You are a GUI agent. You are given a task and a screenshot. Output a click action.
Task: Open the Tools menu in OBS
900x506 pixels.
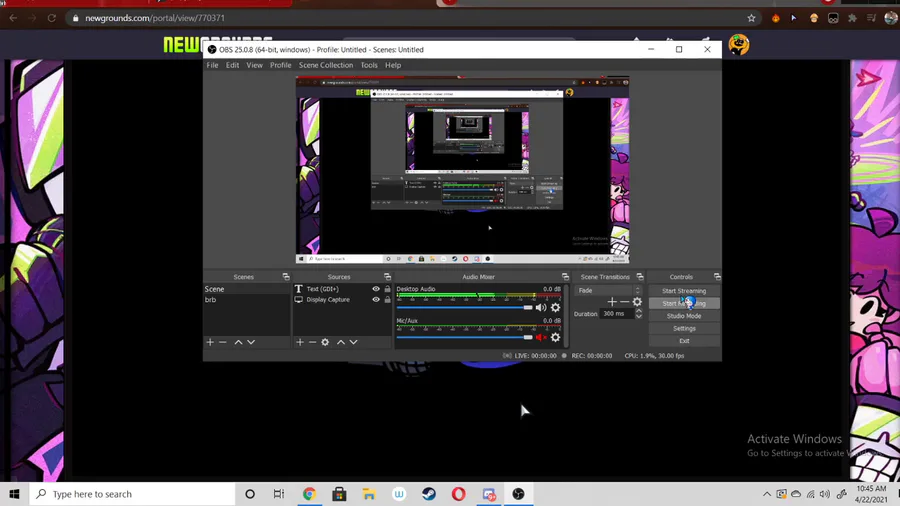[369, 65]
